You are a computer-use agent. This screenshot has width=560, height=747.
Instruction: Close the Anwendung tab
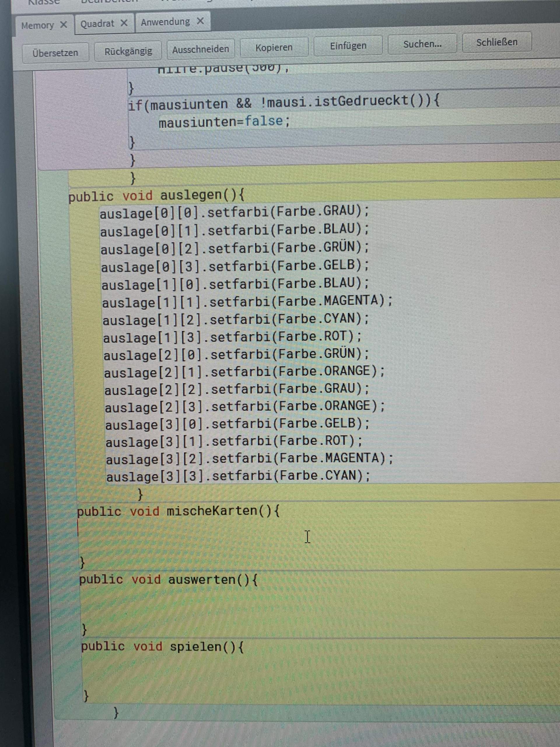[200, 21]
